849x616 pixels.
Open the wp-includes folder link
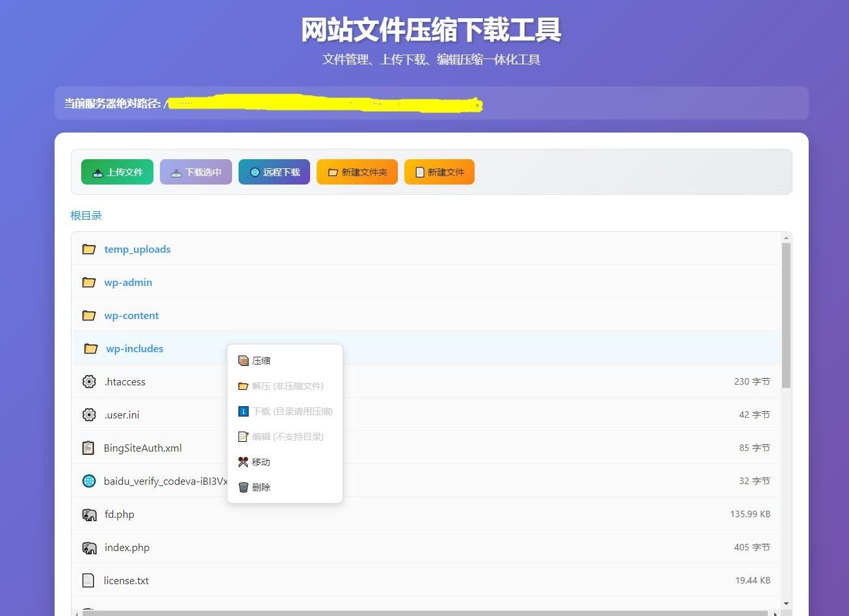pos(135,349)
